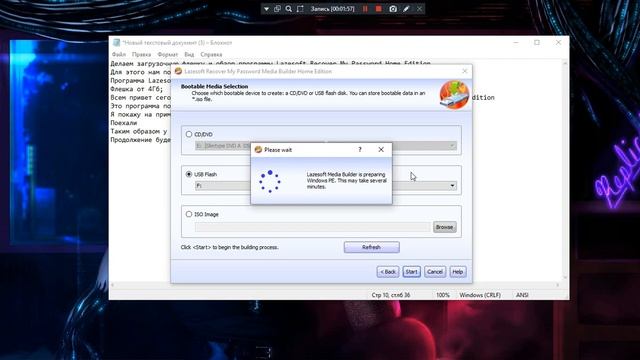The width and height of the screenshot is (640, 360).
Task: Click the 100% zoom status in Notepad
Action: [443, 295]
